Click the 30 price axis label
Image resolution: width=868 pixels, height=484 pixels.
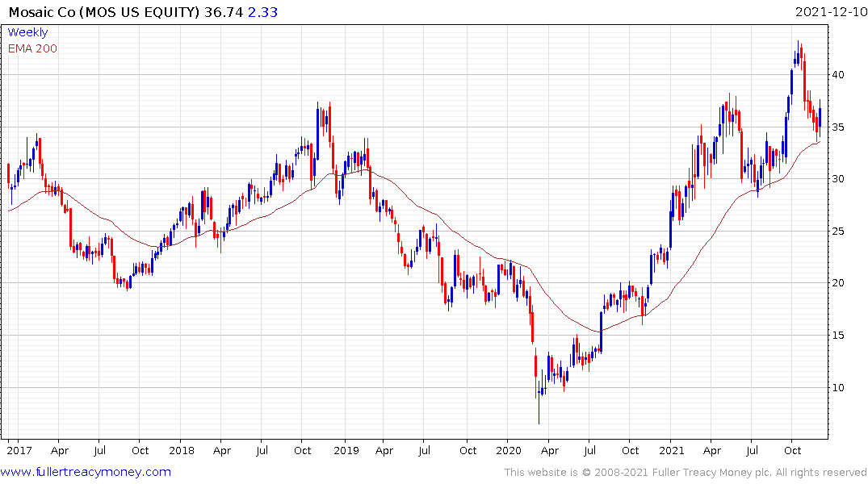click(x=838, y=178)
